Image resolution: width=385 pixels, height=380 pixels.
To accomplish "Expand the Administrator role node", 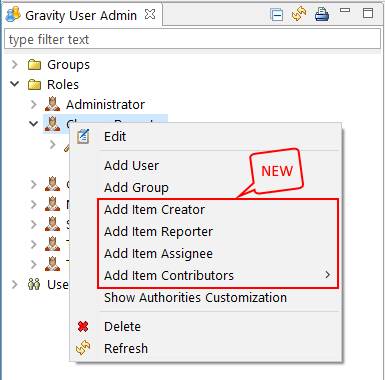I will (33, 104).
